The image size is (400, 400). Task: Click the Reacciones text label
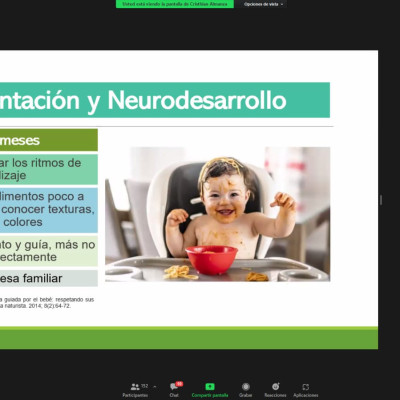[x=275, y=395]
